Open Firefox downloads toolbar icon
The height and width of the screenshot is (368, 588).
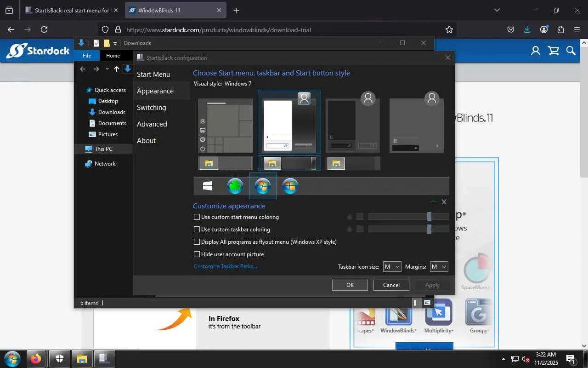click(527, 29)
